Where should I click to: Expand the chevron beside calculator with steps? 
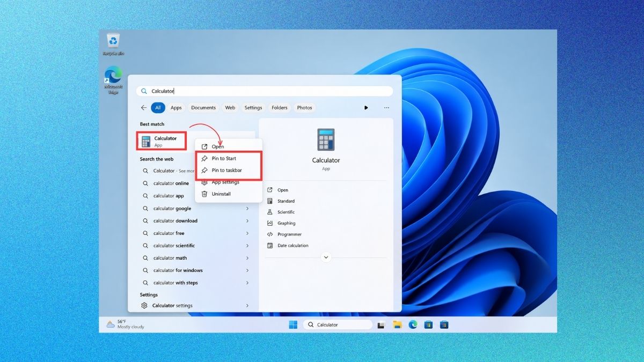point(247,283)
